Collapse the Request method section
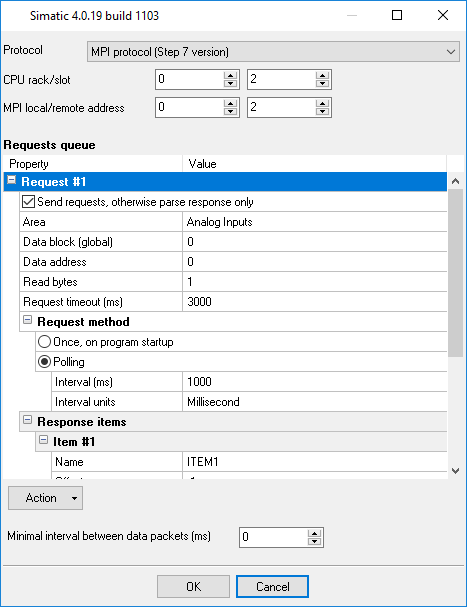Screen dimensions: 467x607 pyautogui.click(x=27, y=320)
